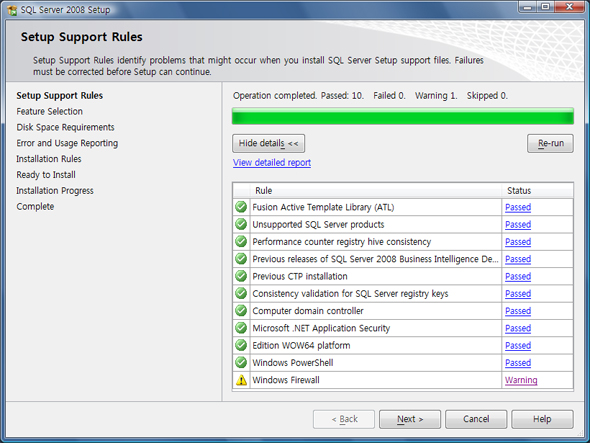Go to the next step with Next
Viewport: 590px width, 443px height.
click(410, 419)
